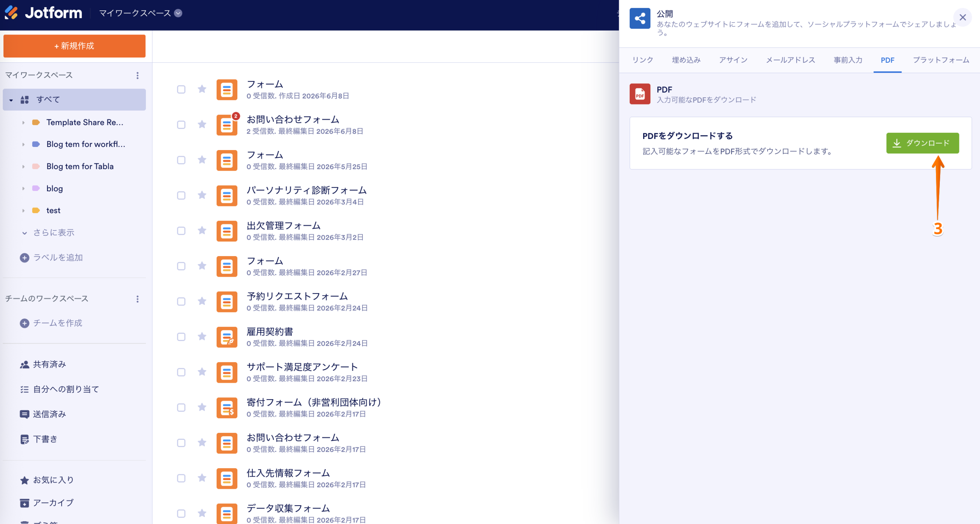Image resolution: width=980 pixels, height=524 pixels.
Task: Open 共有済み in the sidebar
Action: [43, 364]
